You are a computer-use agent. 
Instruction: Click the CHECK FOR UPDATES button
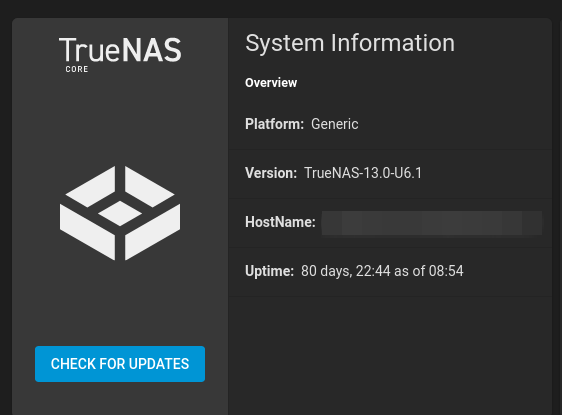pyautogui.click(x=120, y=364)
